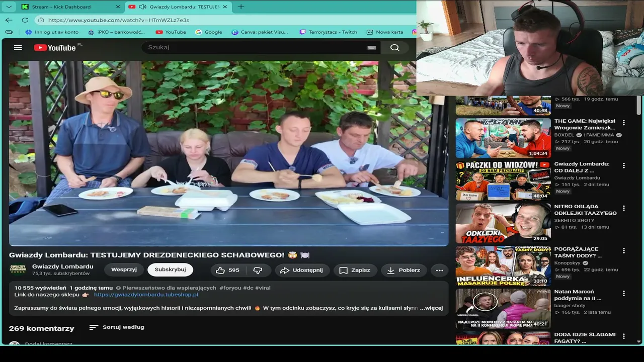The height and width of the screenshot is (362, 644).
Task: Open iPKO bankowość bookmark
Action: 116,32
